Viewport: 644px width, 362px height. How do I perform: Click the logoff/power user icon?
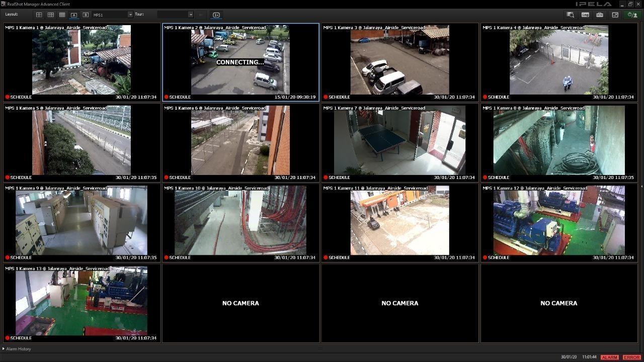632,15
